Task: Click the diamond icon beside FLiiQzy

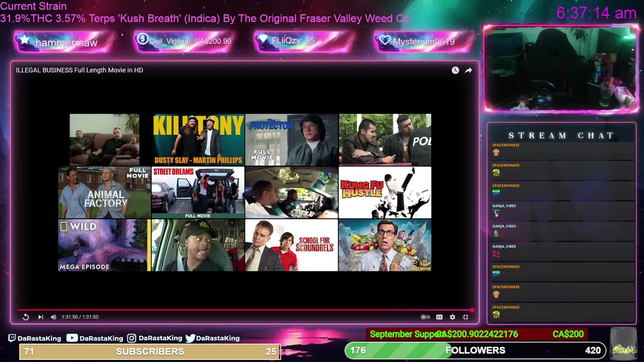Action: pos(264,39)
